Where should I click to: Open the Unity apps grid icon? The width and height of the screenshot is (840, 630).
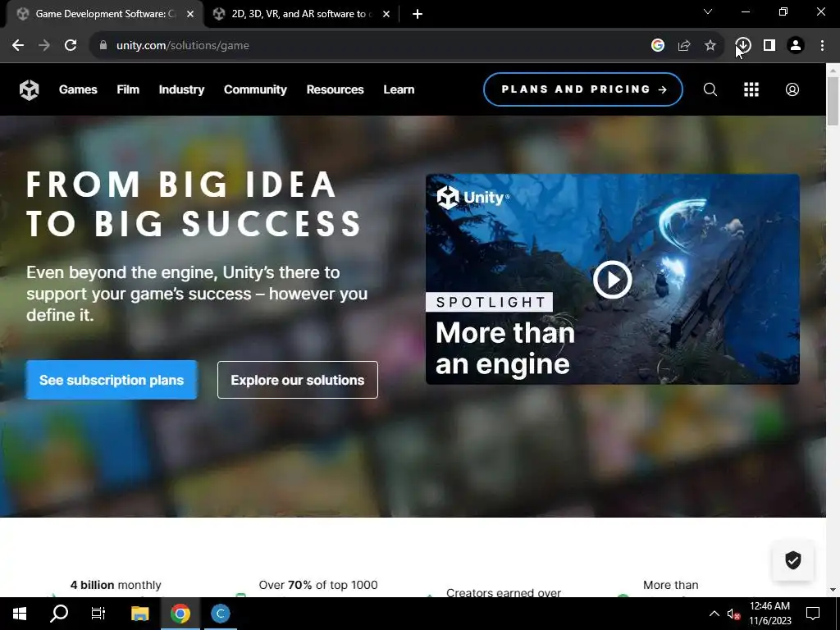pyautogui.click(x=751, y=89)
